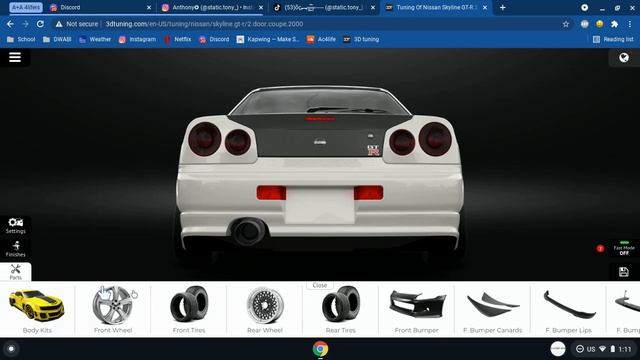Click the globe language icon

tap(624, 58)
